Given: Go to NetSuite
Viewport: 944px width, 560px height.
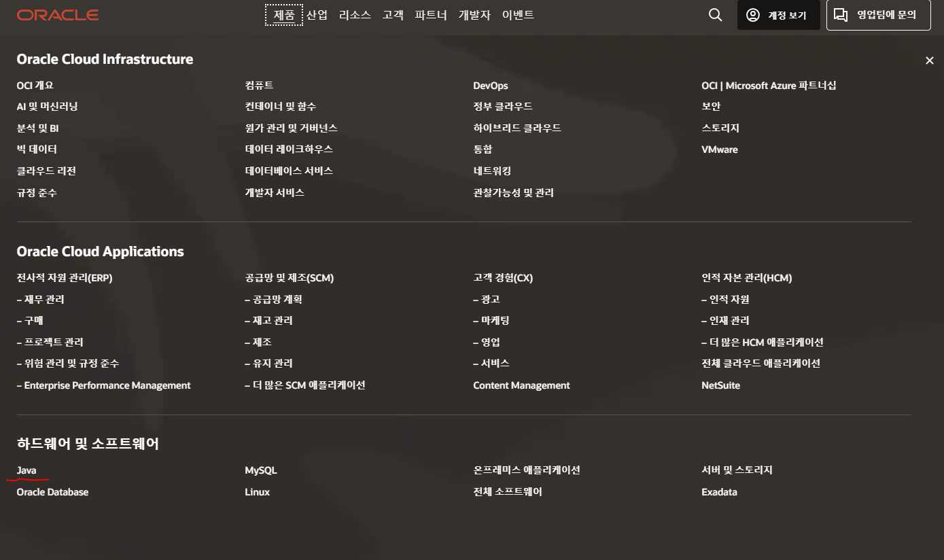Looking at the screenshot, I should [720, 385].
